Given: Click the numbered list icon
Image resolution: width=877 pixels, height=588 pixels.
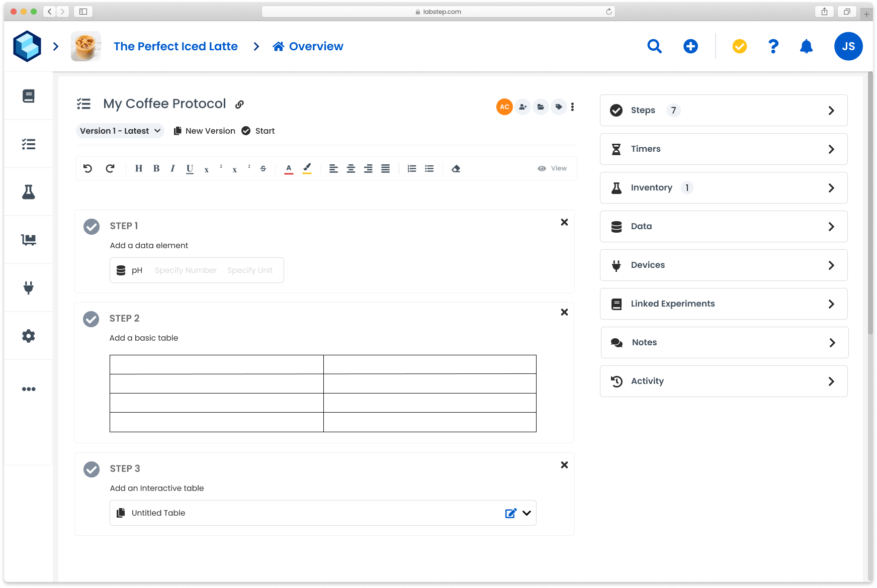Looking at the screenshot, I should pyautogui.click(x=412, y=168).
